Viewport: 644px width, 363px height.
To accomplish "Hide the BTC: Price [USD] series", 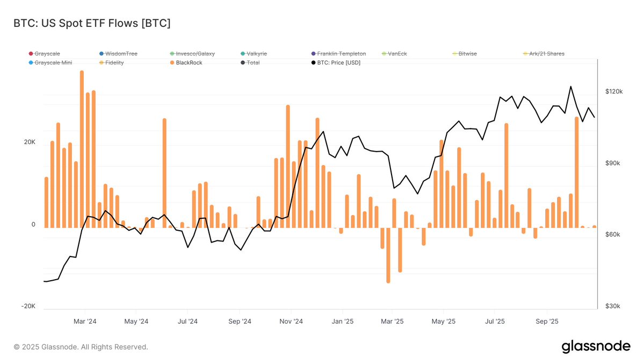I will point(339,63).
